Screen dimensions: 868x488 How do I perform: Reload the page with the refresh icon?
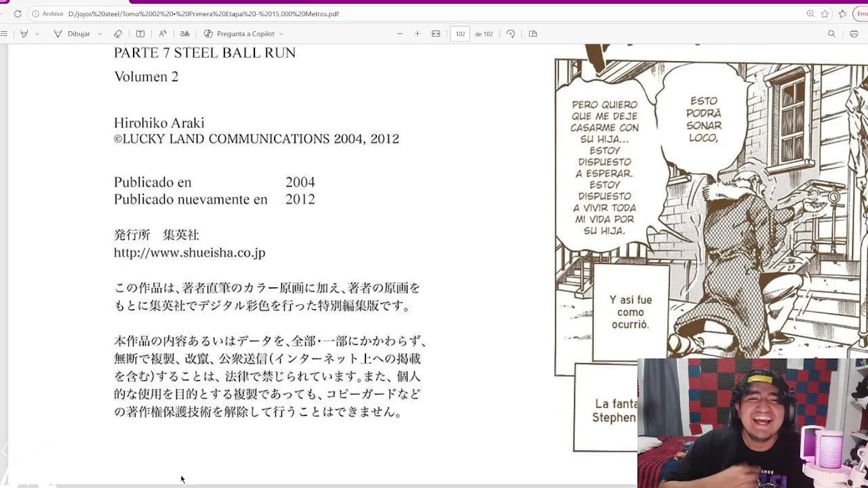(x=18, y=14)
